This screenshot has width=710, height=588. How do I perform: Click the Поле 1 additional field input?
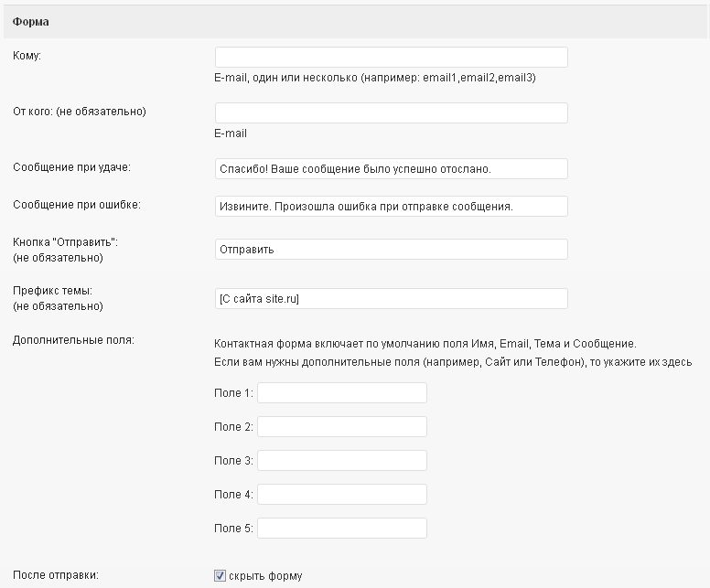342,393
